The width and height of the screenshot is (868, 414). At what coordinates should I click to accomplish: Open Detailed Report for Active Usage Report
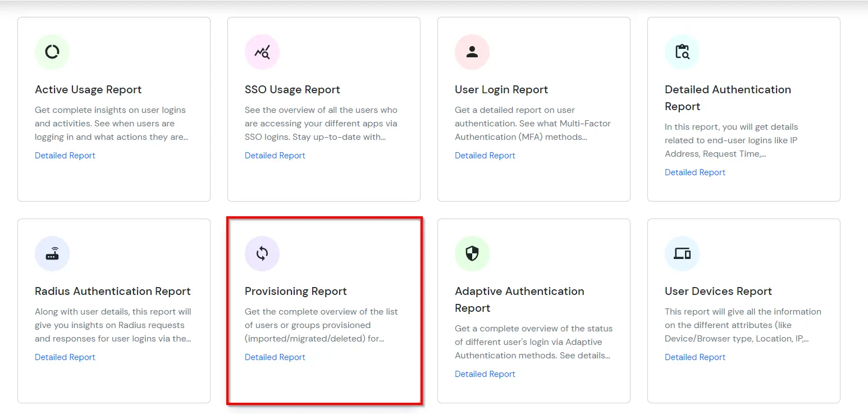click(65, 155)
